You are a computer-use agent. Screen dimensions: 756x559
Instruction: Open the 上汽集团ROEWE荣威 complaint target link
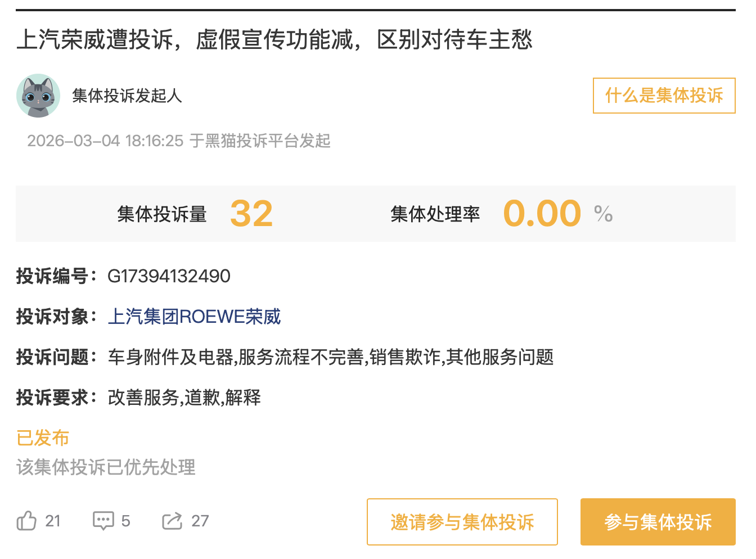tap(194, 317)
